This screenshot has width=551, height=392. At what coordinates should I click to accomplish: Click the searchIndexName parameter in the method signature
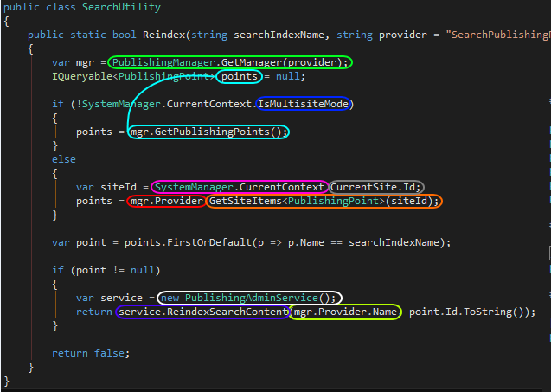279,35
